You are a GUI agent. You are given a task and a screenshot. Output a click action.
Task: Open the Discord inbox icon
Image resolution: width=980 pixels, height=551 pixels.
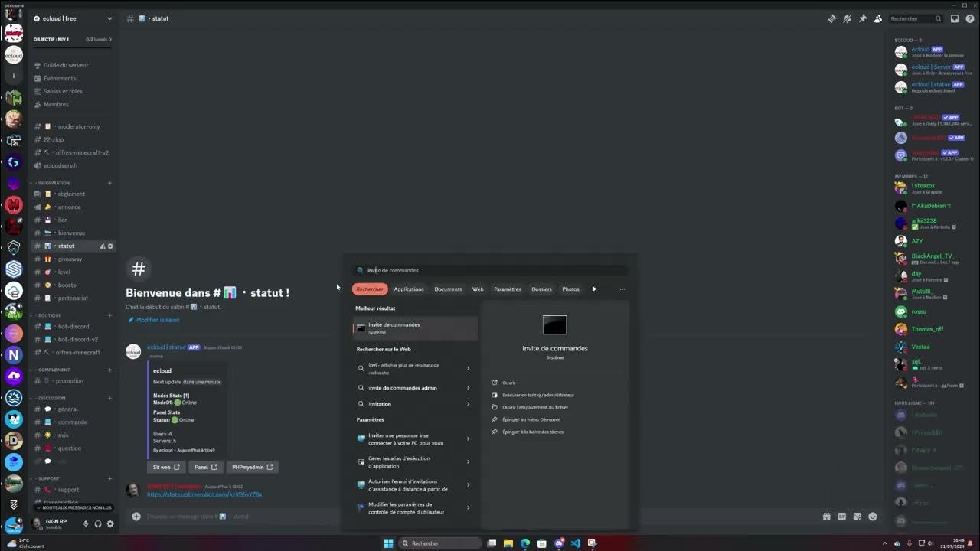955,18
